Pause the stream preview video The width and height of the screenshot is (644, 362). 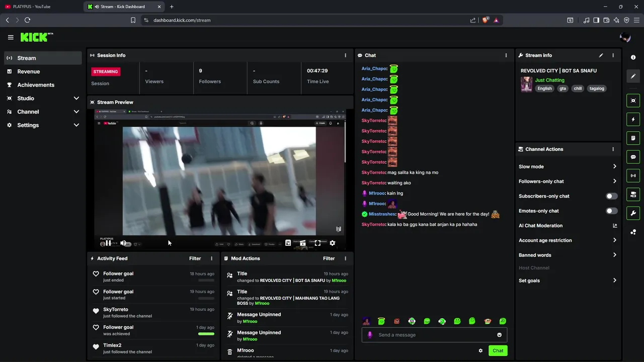[x=108, y=243]
